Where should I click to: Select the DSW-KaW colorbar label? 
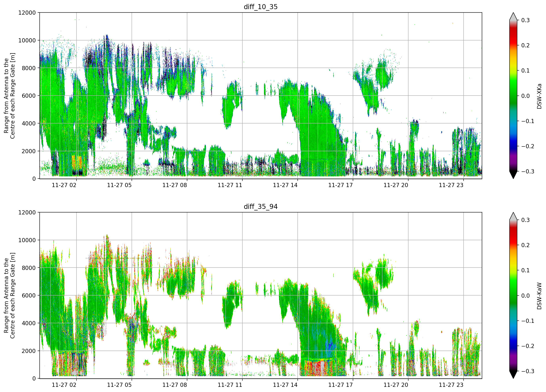pyautogui.click(x=539, y=296)
